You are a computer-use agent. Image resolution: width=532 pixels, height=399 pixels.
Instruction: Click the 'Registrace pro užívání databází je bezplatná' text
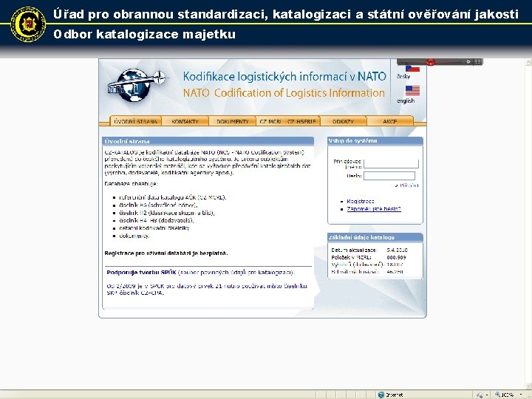[x=166, y=253]
